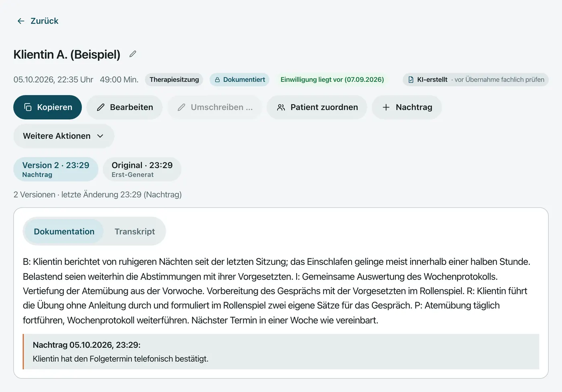The width and height of the screenshot is (562, 392).
Task: Click the lock icon in the Dokumentiert badge
Action: tap(217, 80)
